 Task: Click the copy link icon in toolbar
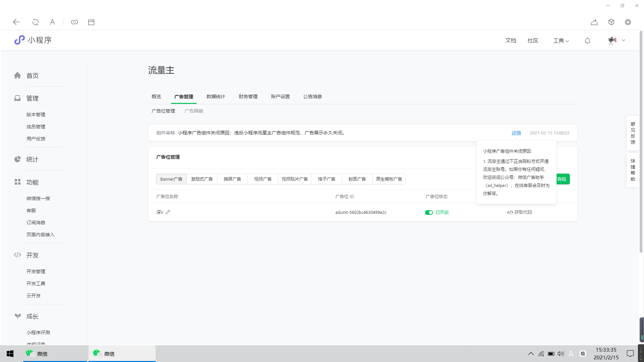[x=74, y=22]
